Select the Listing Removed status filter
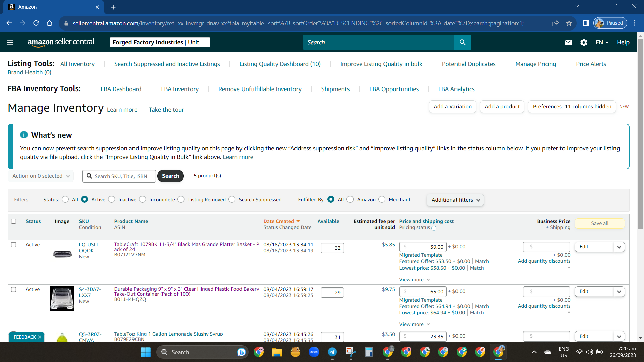This screenshot has width=644, height=362. pos(181,199)
